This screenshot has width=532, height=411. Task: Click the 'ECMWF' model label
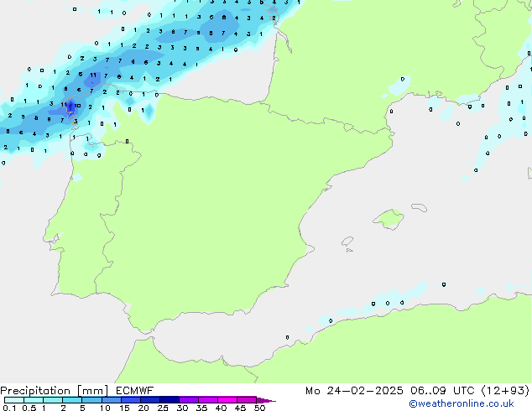point(135,391)
